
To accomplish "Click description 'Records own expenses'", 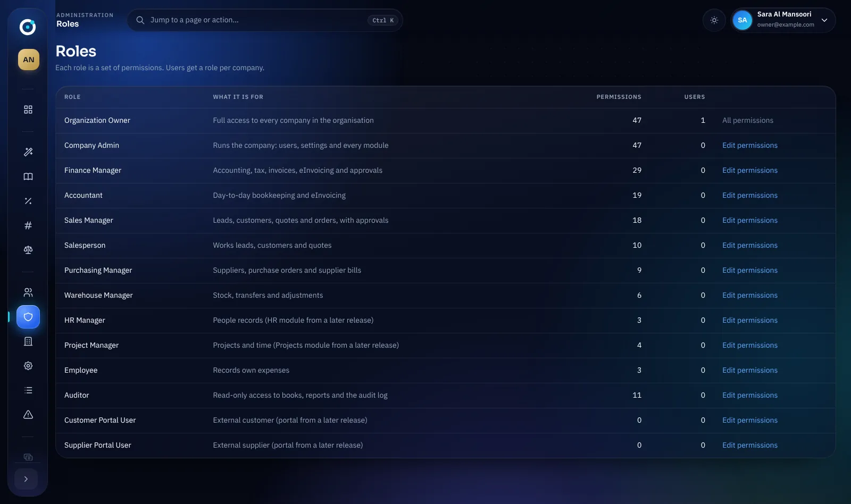I will click(251, 370).
